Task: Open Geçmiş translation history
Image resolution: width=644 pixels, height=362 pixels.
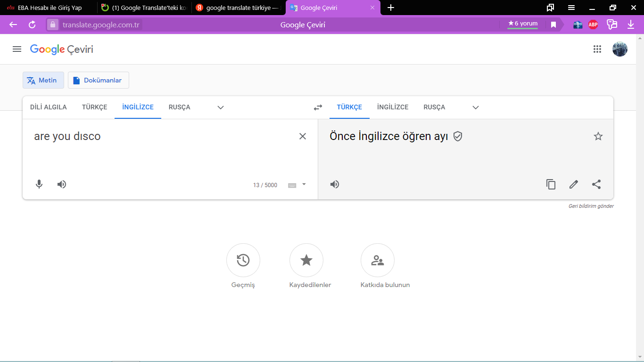Action: tap(243, 260)
